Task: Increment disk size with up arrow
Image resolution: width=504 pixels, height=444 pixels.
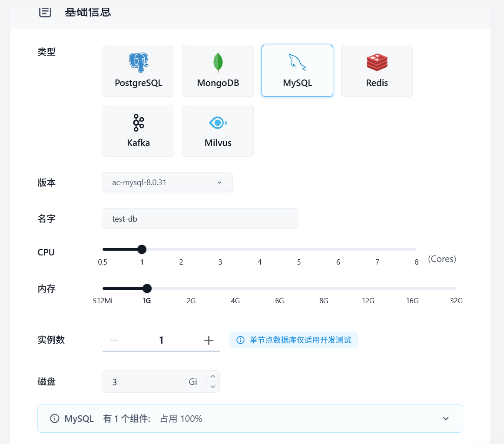Action: 213,377
